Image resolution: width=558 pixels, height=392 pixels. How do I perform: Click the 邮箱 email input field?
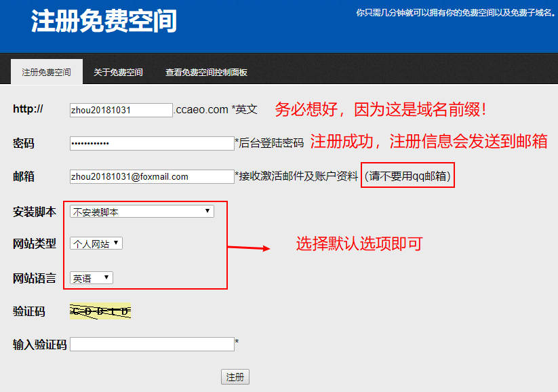point(152,176)
